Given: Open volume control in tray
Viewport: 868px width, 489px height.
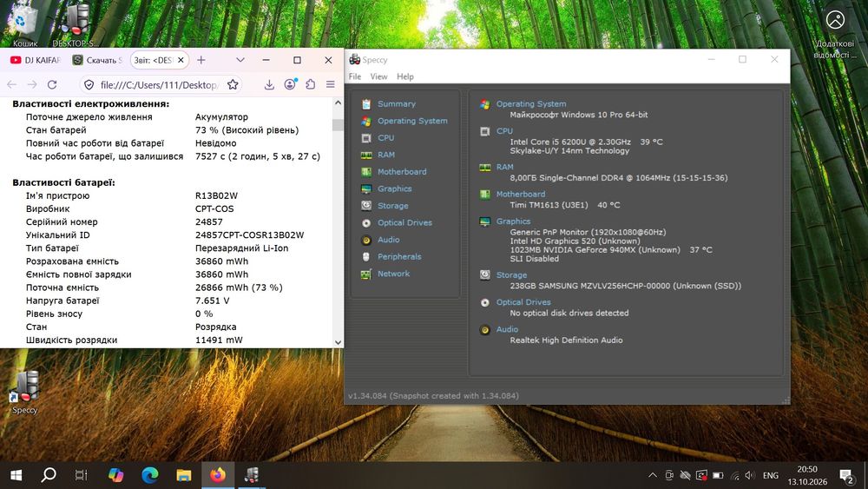Looking at the screenshot, I should click(750, 475).
